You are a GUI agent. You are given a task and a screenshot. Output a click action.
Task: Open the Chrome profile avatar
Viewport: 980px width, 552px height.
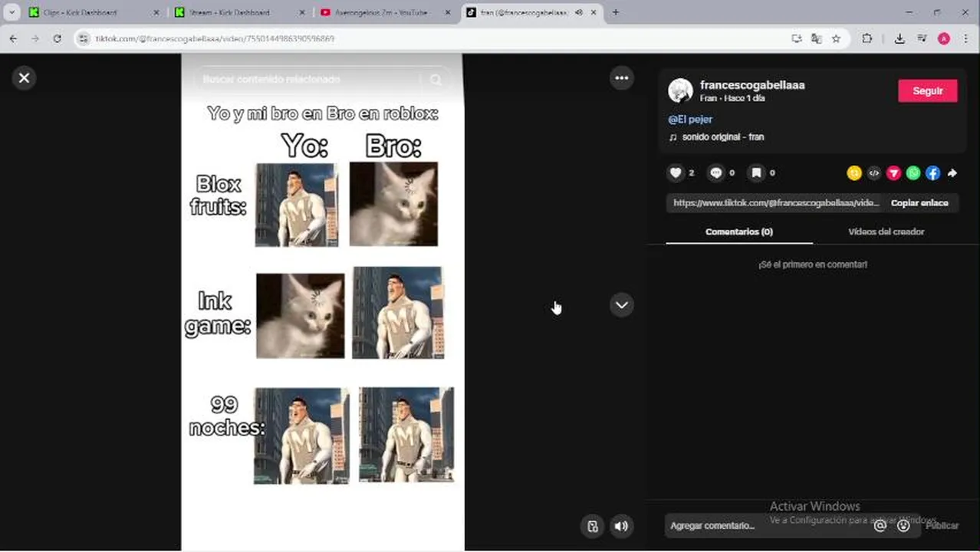pyautogui.click(x=944, y=38)
